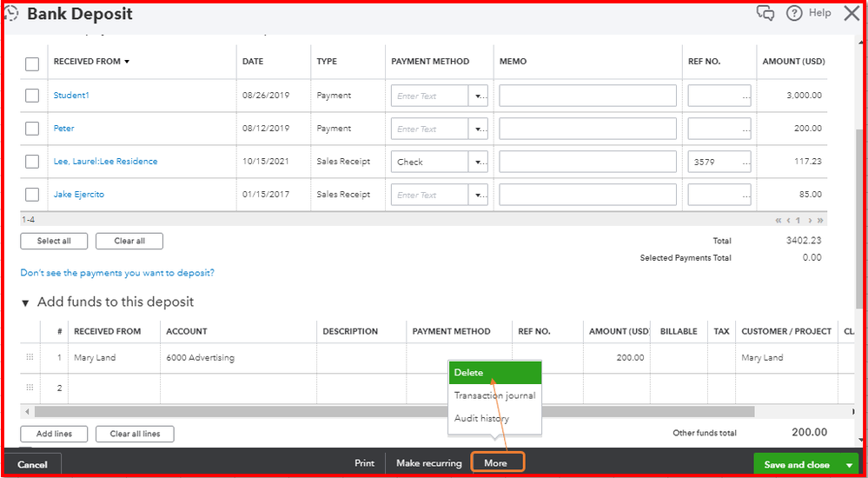The image size is (868, 478).
Task: Go to first page of payments
Action: point(779,220)
